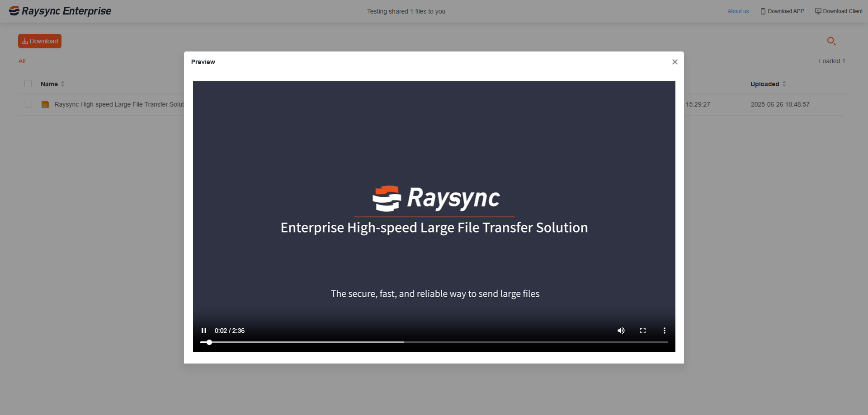Click the video progress bar

(x=434, y=342)
